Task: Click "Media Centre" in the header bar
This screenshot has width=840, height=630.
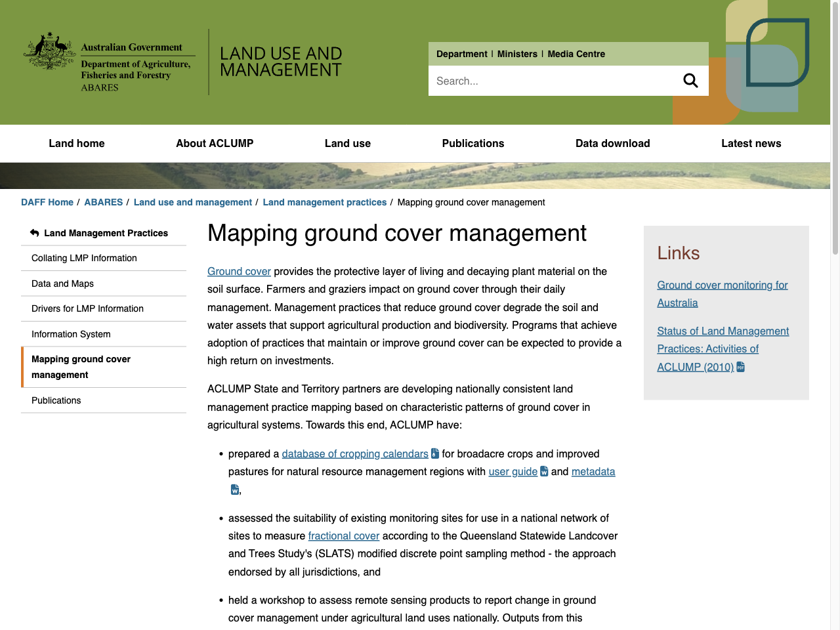Action: 576,54
